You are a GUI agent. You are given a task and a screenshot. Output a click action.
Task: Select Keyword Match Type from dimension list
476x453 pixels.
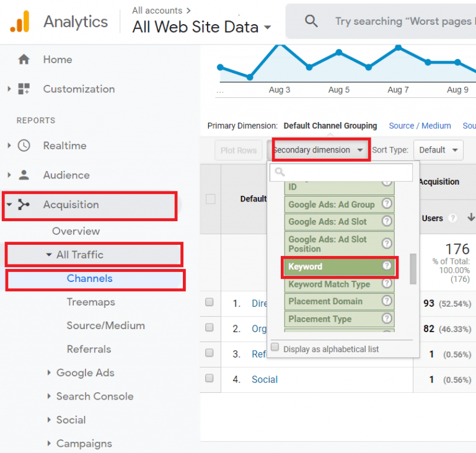pyautogui.click(x=329, y=284)
